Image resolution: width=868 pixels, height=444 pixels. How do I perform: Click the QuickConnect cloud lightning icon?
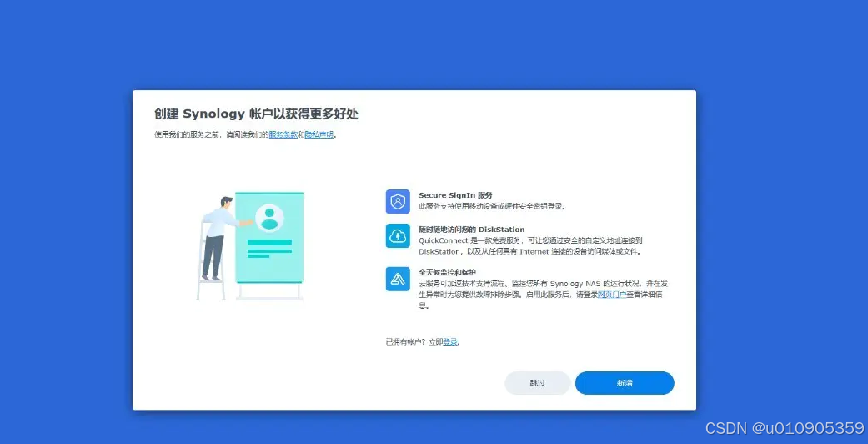pos(398,235)
